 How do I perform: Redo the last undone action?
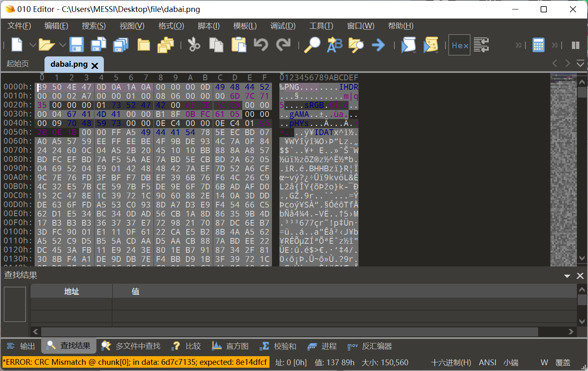(x=283, y=44)
